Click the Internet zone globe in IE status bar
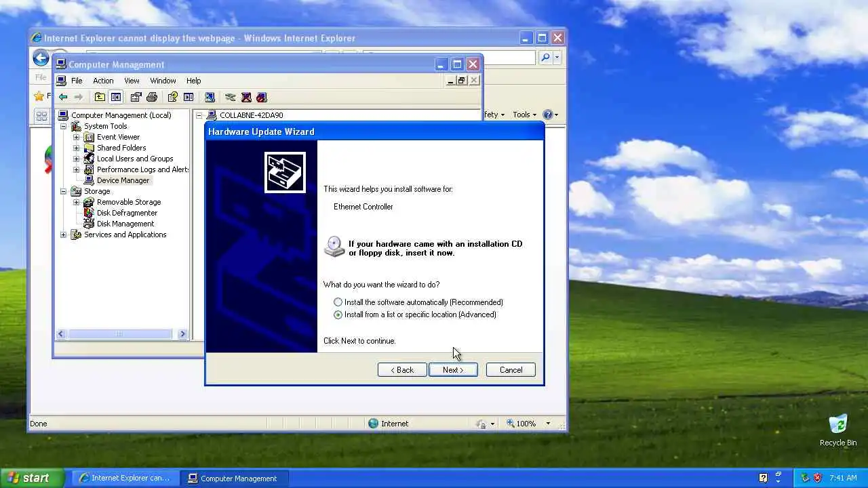The width and height of the screenshot is (868, 488). [373, 424]
